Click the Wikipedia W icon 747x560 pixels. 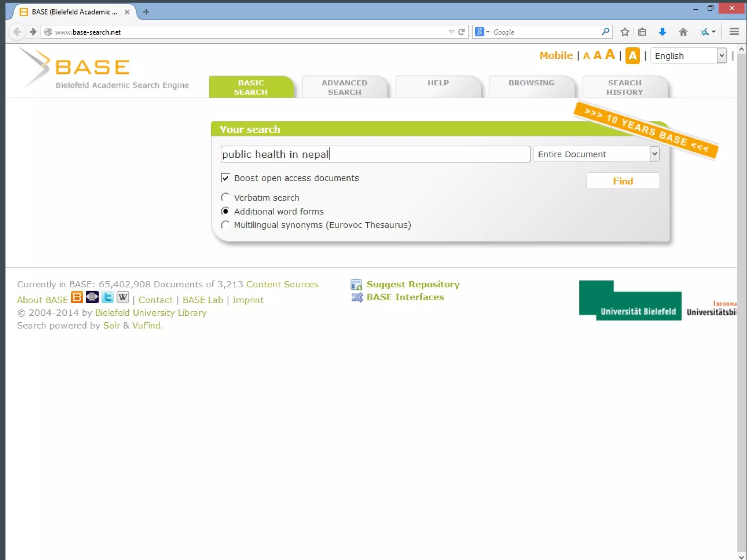[x=123, y=297]
